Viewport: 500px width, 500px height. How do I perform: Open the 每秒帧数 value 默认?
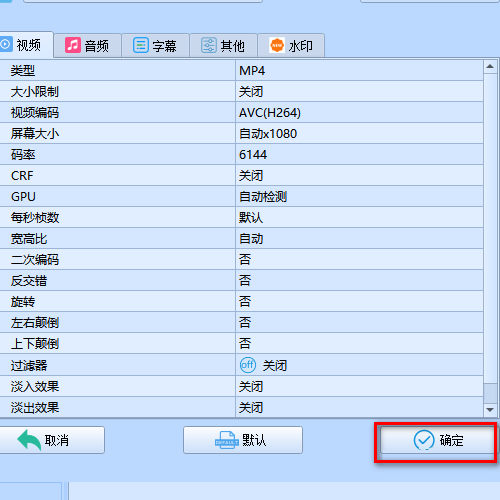(x=359, y=217)
